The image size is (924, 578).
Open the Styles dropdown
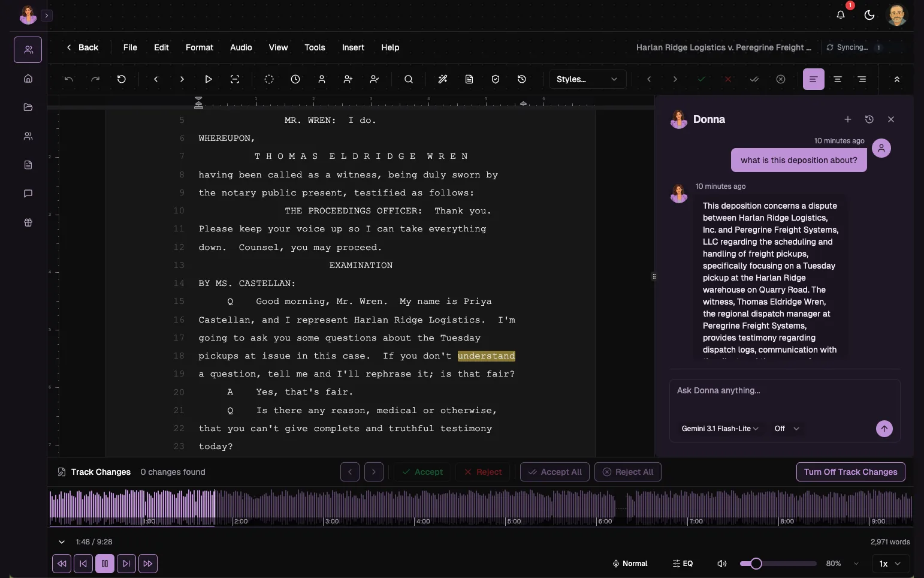587,79
